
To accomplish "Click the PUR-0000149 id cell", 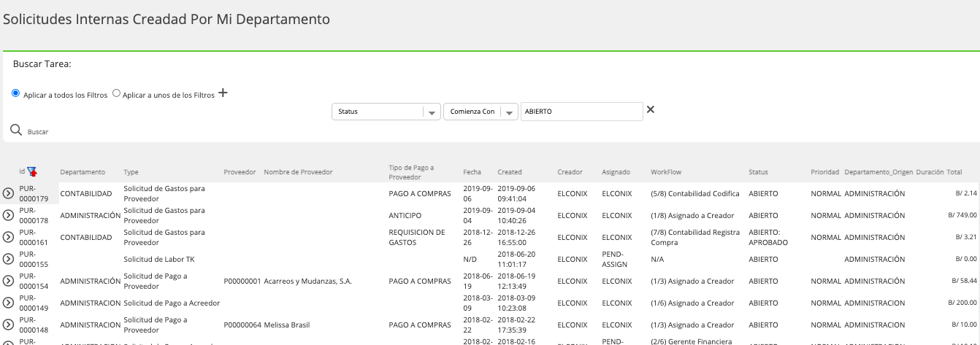I will [x=34, y=303].
